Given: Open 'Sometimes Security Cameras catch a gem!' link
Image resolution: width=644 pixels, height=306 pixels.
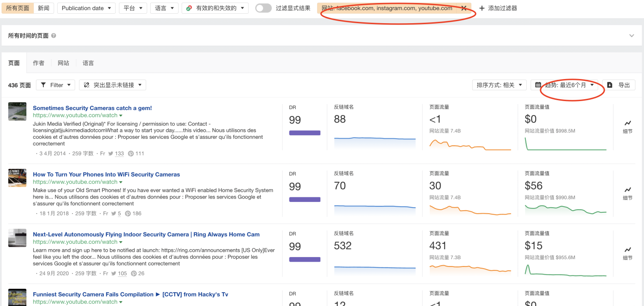Looking at the screenshot, I should point(92,108).
